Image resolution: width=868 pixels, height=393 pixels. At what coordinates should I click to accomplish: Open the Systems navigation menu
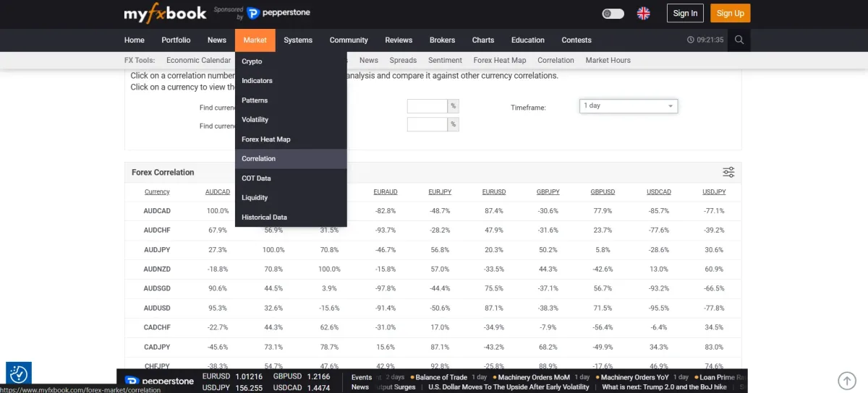coord(298,40)
